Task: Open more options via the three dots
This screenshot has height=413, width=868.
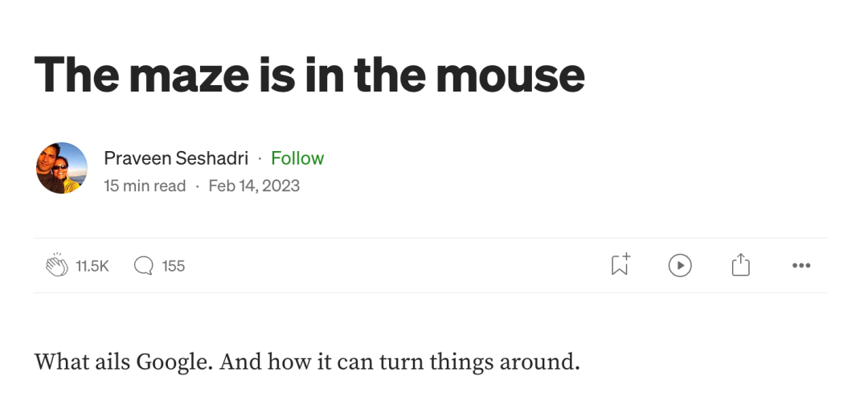Action: point(800,265)
